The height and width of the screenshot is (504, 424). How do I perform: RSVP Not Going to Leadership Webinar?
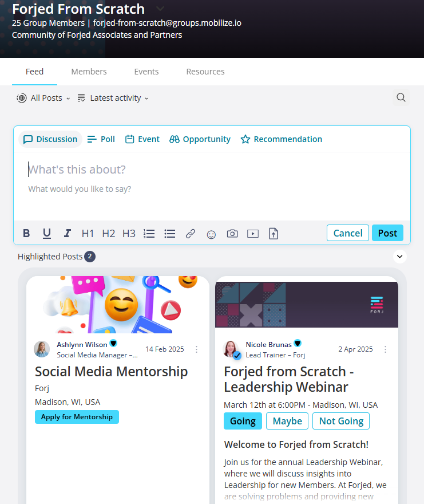pos(341,421)
